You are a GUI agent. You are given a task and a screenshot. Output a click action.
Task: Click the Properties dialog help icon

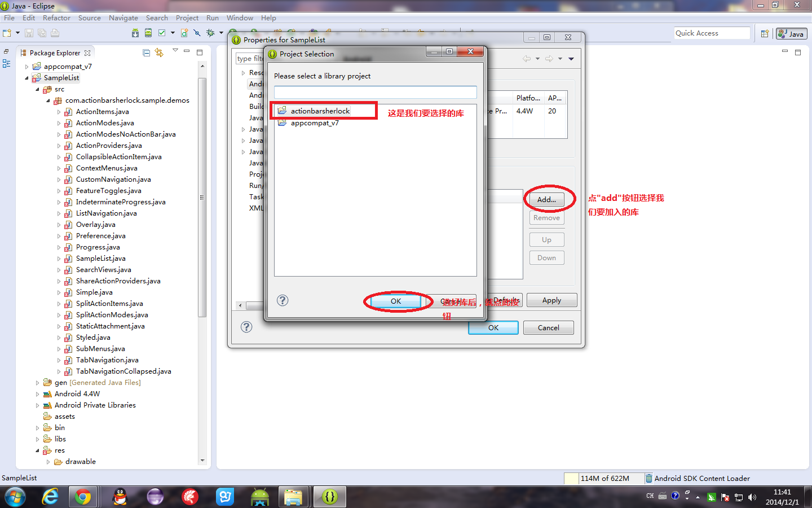pyautogui.click(x=246, y=327)
